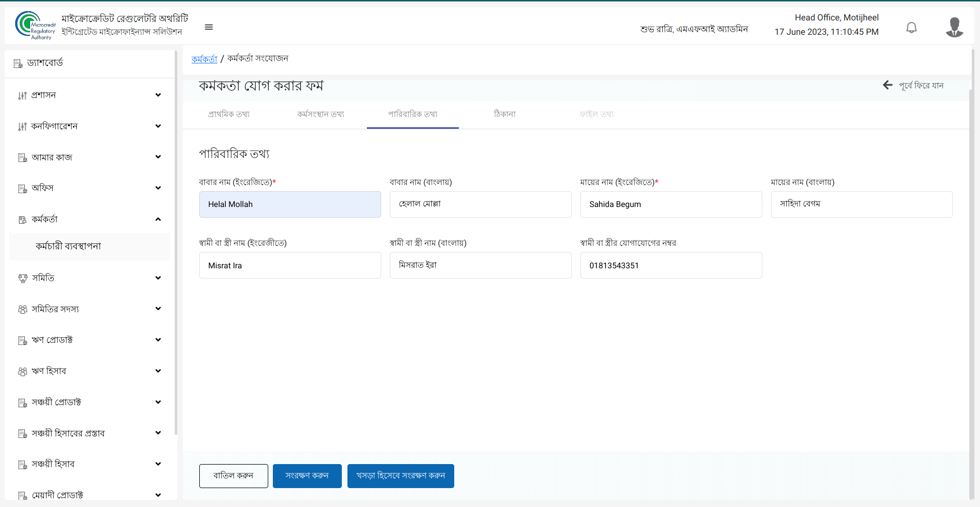Expand the মেয়াদী প্রোডাক্ট menu chevron
The height and width of the screenshot is (507, 980).
[158, 495]
